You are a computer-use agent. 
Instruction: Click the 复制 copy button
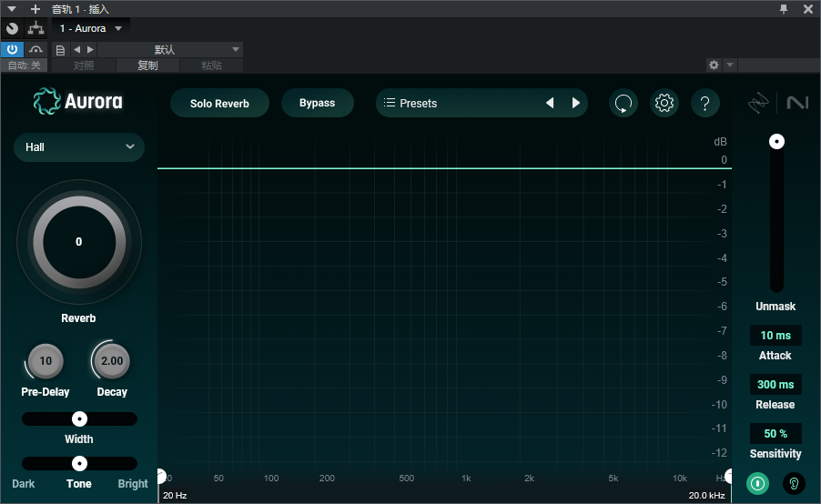click(x=147, y=66)
